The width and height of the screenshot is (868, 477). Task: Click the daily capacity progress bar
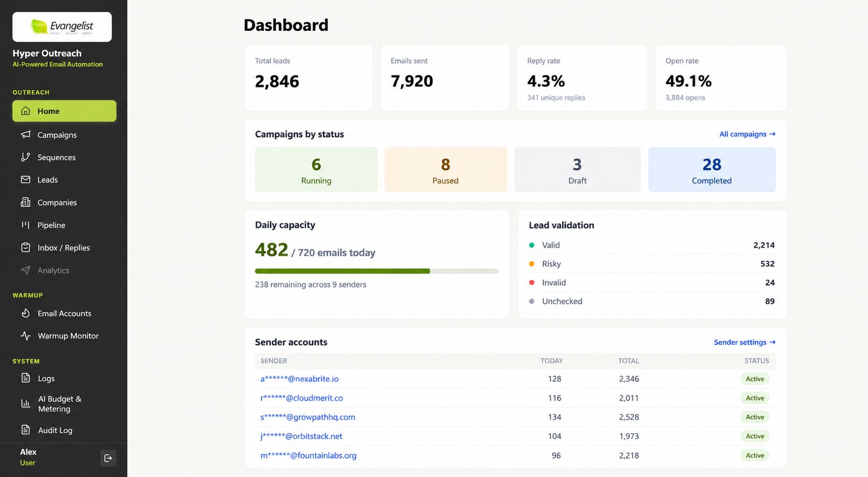pos(377,271)
